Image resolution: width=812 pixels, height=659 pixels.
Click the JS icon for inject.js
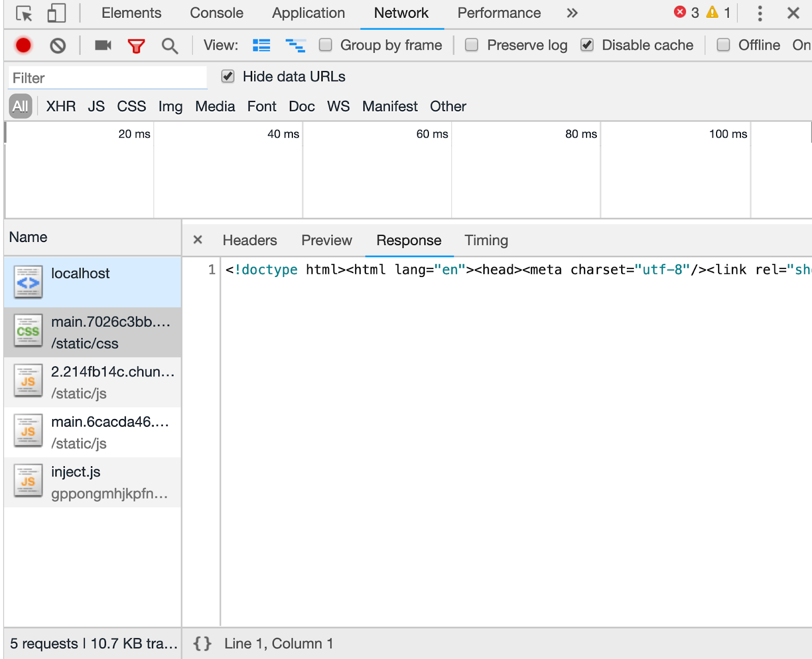pos(28,481)
